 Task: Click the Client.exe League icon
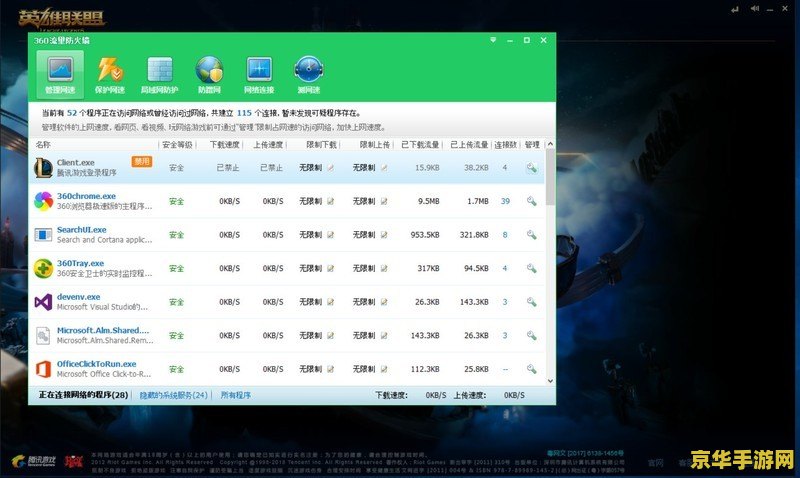tap(43, 167)
